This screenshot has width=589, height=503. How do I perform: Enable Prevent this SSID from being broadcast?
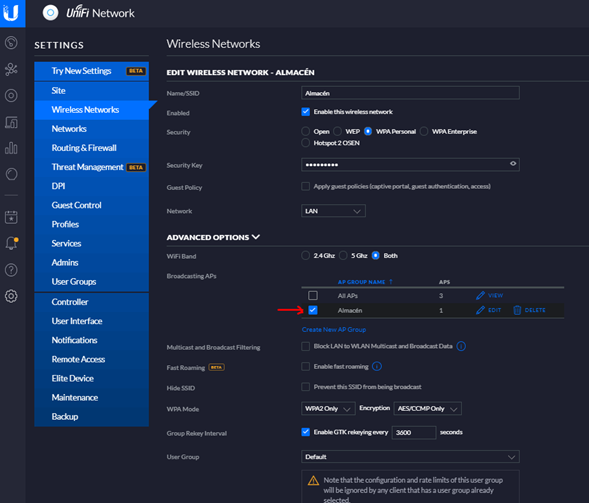[x=305, y=387]
